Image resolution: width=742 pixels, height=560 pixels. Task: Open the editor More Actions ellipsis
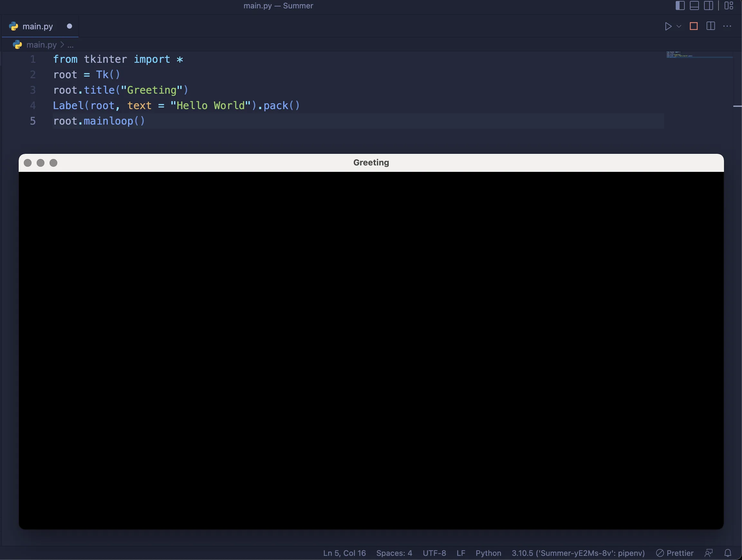727,26
